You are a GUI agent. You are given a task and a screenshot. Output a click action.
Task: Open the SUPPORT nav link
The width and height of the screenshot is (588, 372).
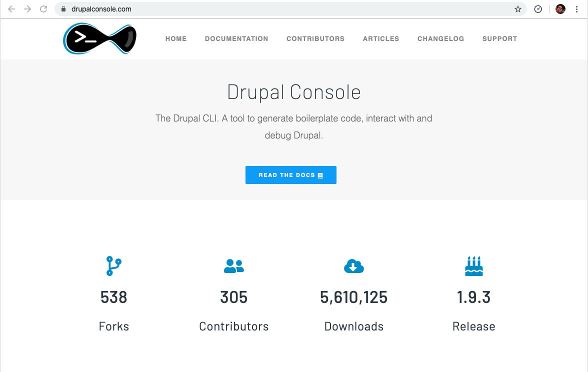[500, 38]
